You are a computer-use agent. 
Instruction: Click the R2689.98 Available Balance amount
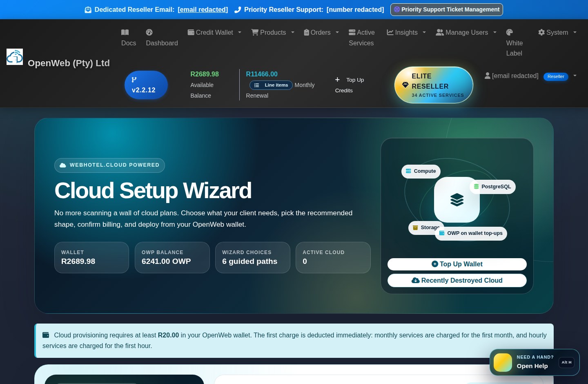tap(205, 74)
